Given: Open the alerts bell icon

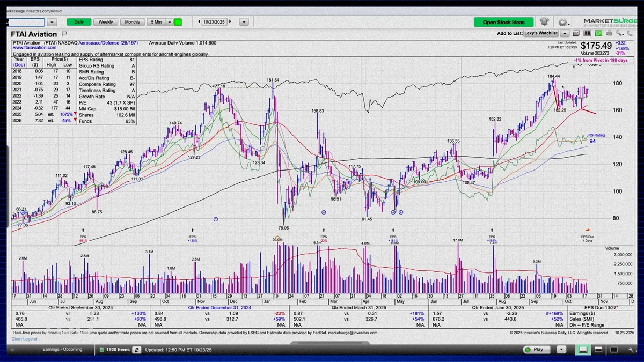Looking at the screenshot, I should tap(544, 21).
